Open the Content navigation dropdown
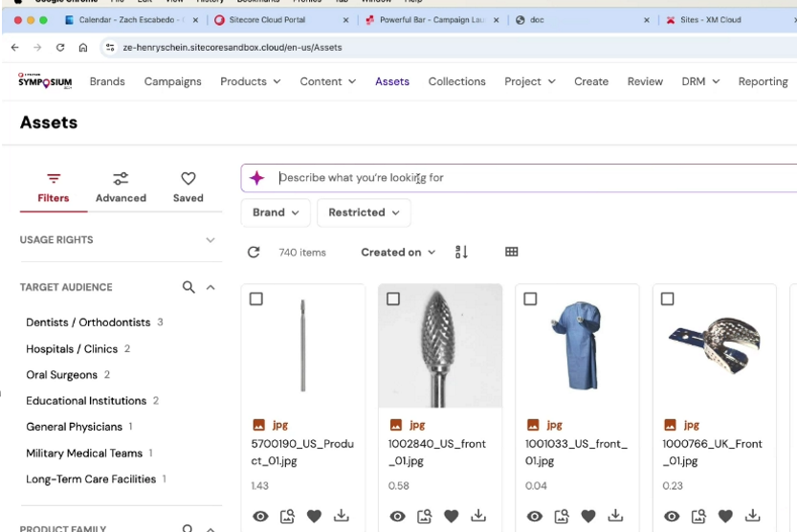The image size is (797, 532). pyautogui.click(x=328, y=81)
